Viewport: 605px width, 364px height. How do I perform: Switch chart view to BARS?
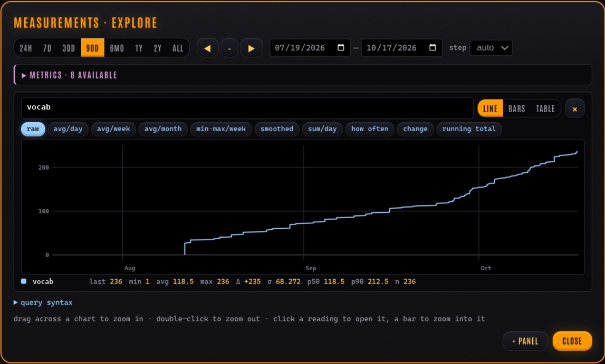(x=516, y=109)
